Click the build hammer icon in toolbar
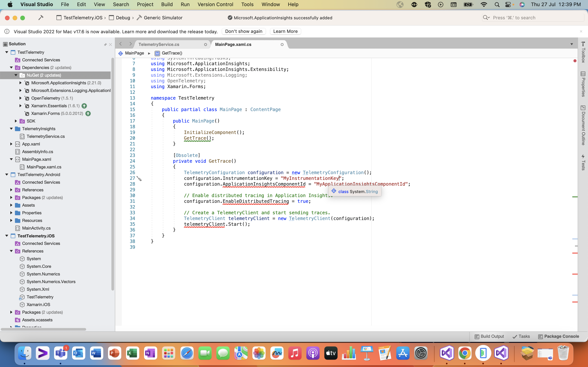 41,17
